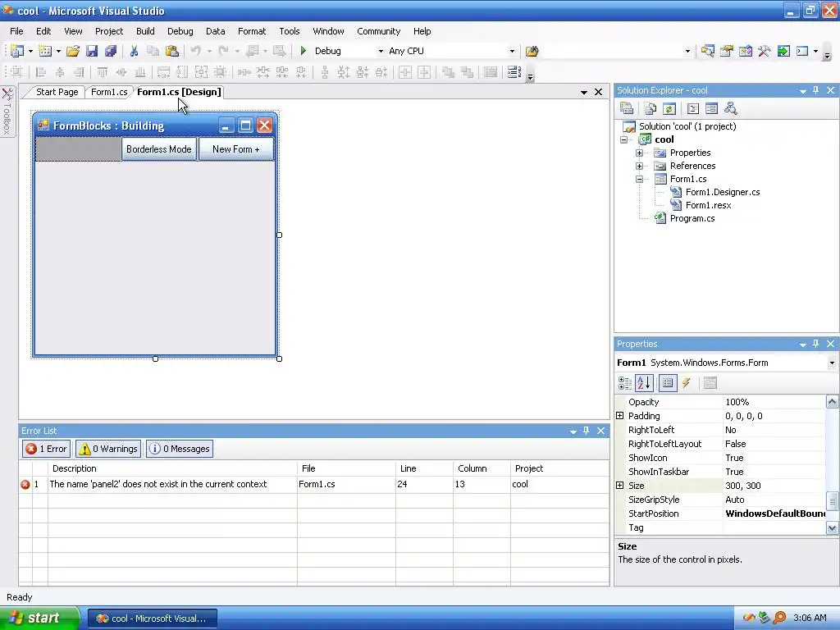Click Show All Files in Solution Explorer
The image size is (840, 630).
(651, 109)
